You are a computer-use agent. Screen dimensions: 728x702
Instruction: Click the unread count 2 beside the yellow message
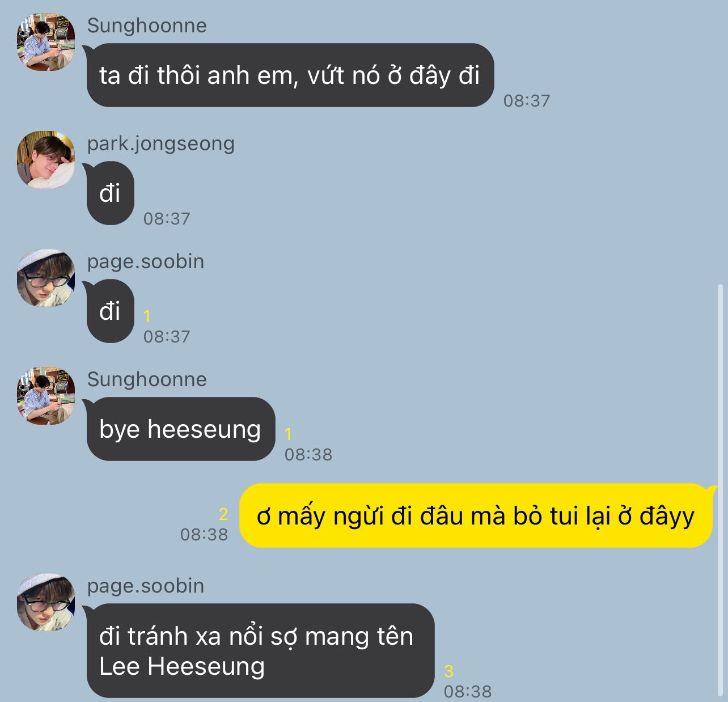tap(223, 514)
